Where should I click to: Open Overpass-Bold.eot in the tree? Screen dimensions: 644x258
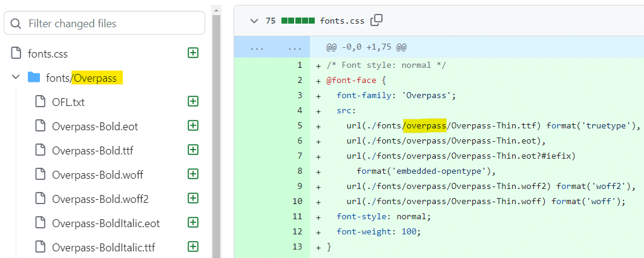[x=95, y=126]
